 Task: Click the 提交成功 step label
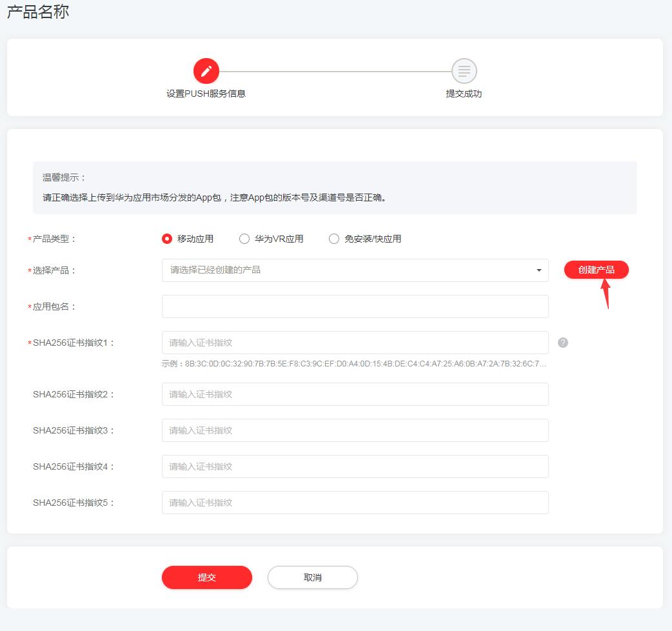click(464, 94)
